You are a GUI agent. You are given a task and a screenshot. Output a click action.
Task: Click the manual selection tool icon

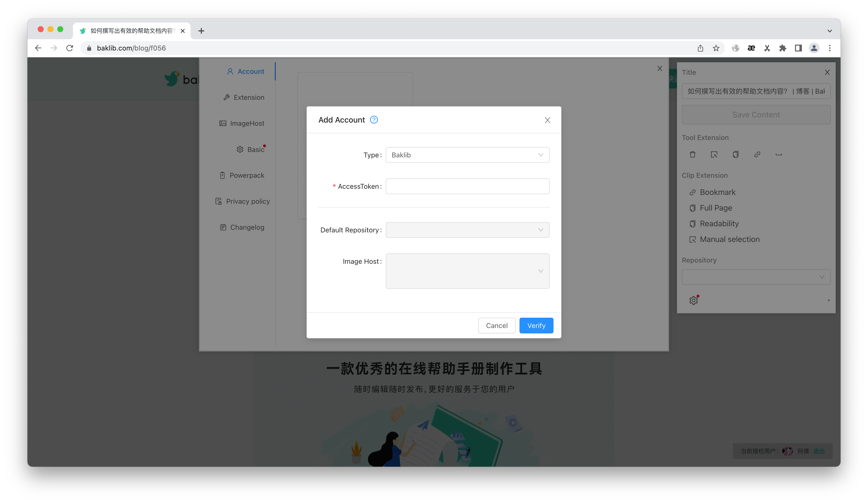click(x=714, y=154)
